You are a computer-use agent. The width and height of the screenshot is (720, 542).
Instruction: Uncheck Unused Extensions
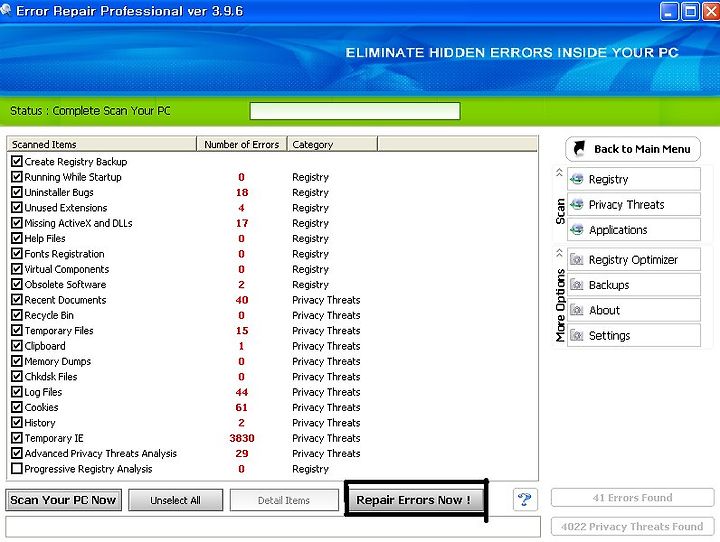pyautogui.click(x=17, y=207)
